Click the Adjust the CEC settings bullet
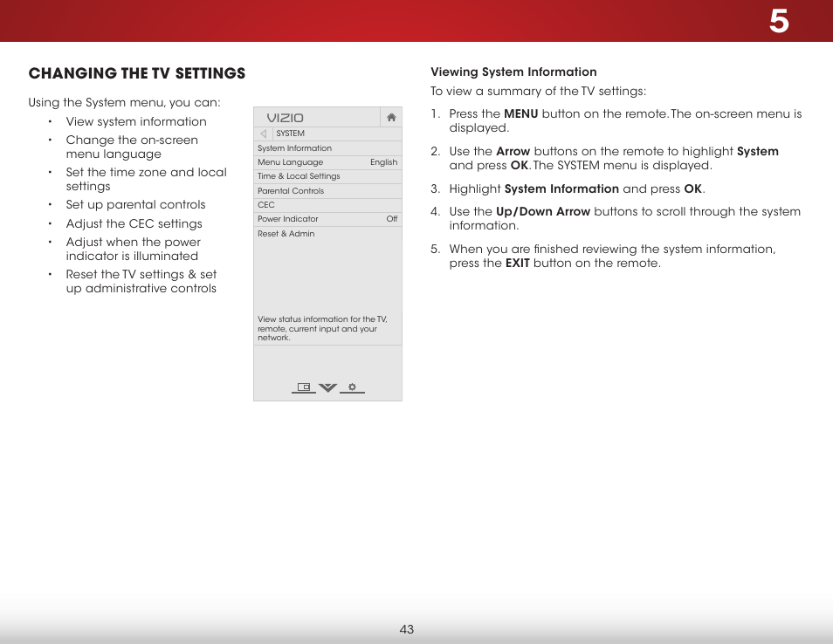The image size is (833, 644). coord(134,223)
